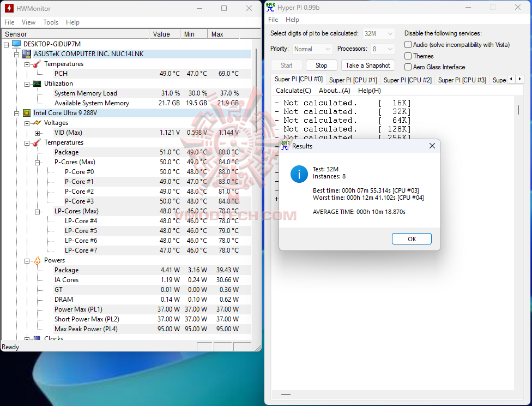
Task: Open the About...(A) menu
Action: [335, 91]
